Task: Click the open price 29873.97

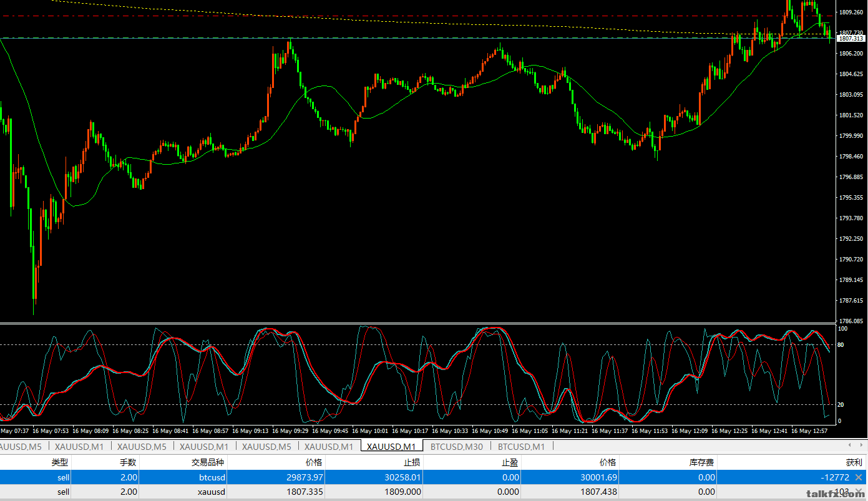Action: tap(305, 477)
